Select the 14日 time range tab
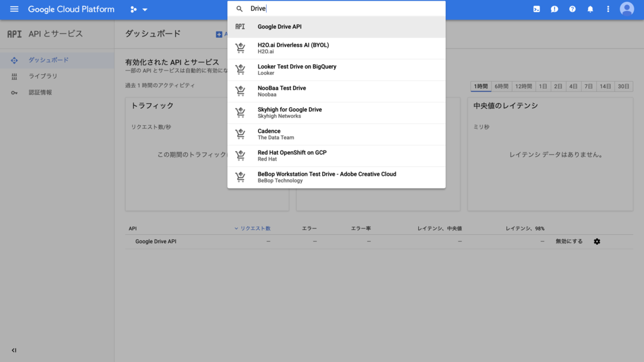 (x=606, y=86)
